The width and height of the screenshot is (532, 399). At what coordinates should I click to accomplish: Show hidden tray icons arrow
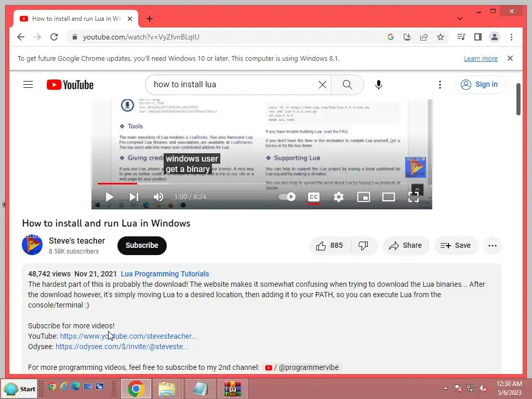coord(445,389)
